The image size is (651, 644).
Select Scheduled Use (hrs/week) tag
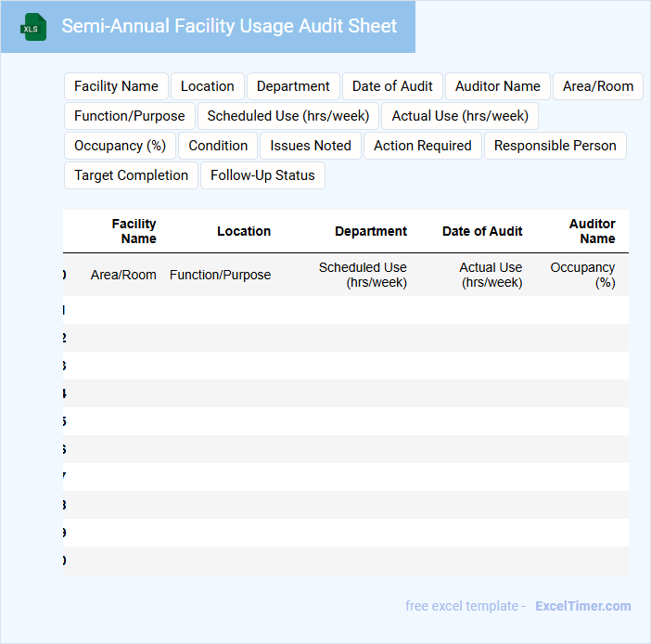coord(288,116)
